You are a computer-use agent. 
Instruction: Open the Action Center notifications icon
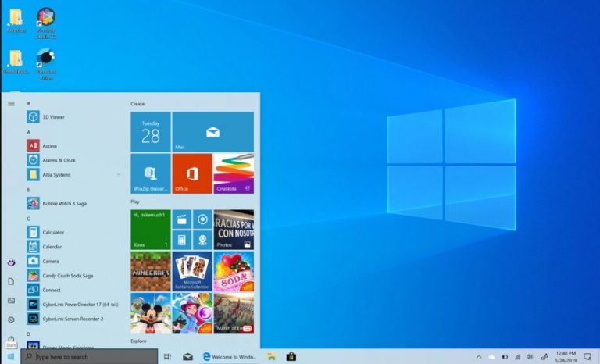(587, 357)
